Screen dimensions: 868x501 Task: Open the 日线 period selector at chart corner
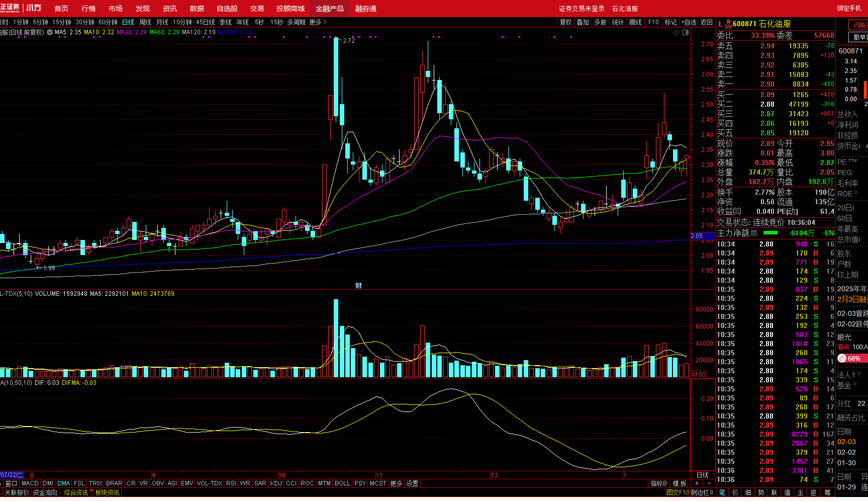coord(702,475)
